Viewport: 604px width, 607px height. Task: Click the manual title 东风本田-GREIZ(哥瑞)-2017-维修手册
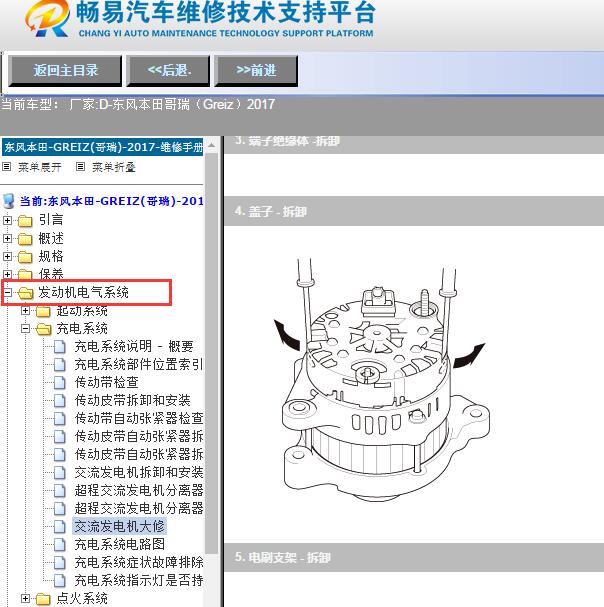click(103, 147)
